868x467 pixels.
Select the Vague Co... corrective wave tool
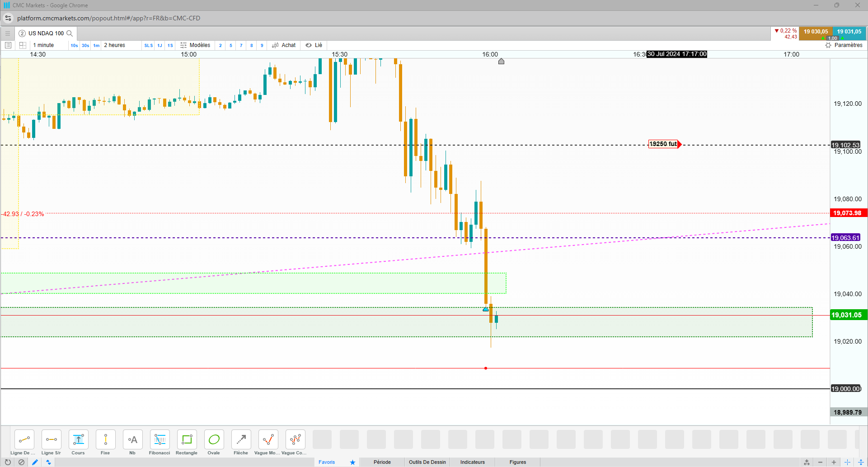295,440
